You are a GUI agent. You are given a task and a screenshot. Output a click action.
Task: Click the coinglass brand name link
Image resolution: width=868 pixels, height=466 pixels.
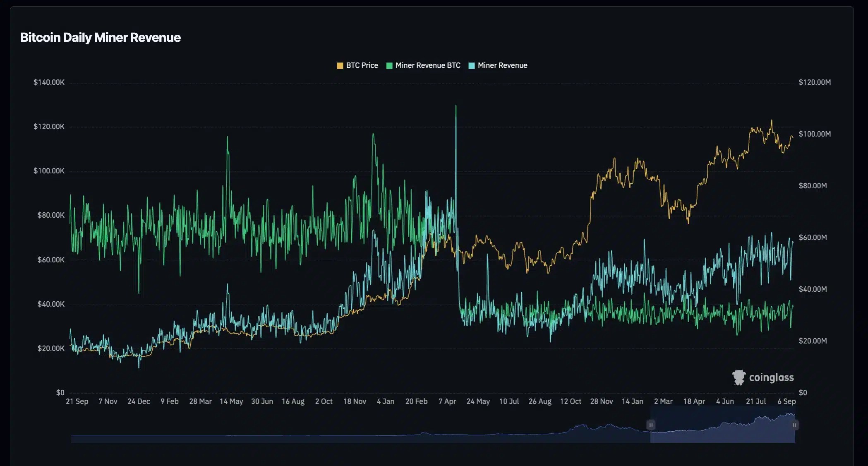770,377
